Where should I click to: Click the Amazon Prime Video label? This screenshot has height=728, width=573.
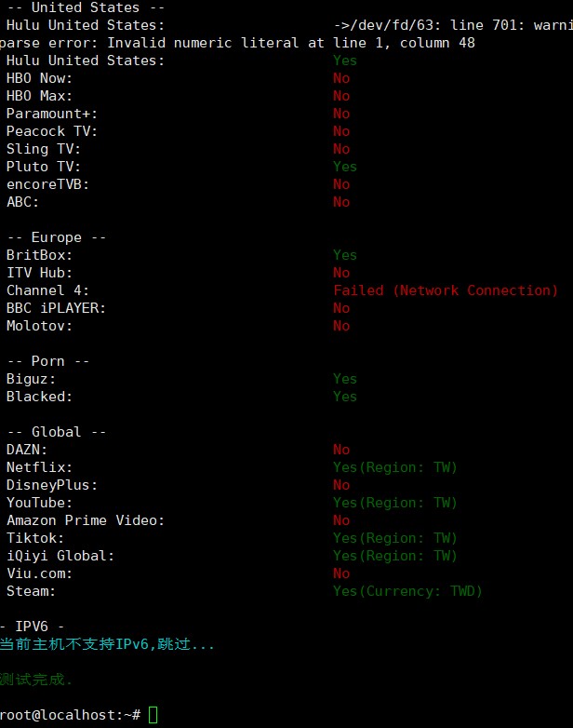[x=86, y=520]
